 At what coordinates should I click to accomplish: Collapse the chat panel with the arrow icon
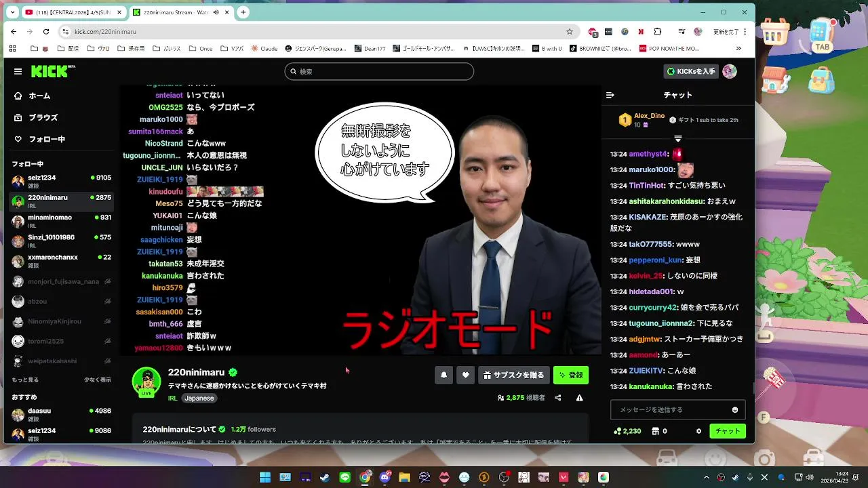(x=610, y=96)
